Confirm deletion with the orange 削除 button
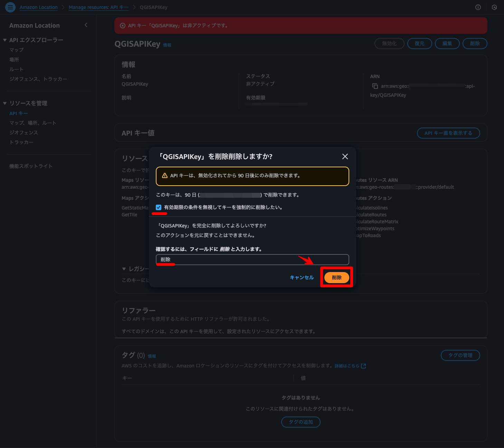This screenshot has width=504, height=448. click(336, 278)
